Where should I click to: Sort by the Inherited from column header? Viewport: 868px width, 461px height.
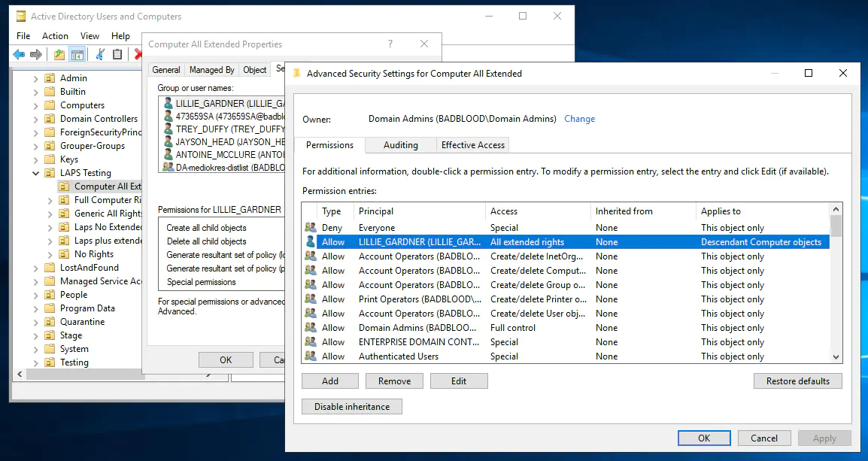tap(643, 211)
